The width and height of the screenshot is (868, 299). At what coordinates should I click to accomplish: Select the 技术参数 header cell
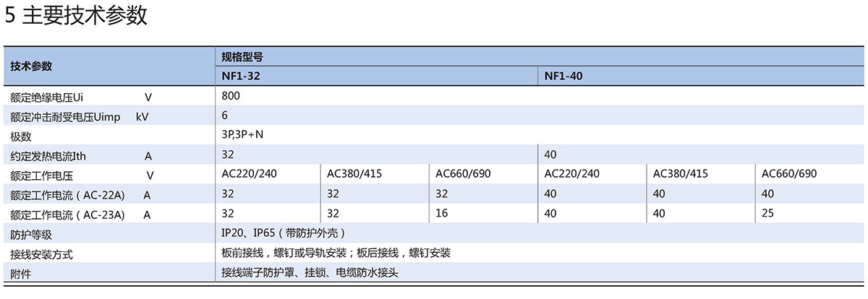(31, 66)
